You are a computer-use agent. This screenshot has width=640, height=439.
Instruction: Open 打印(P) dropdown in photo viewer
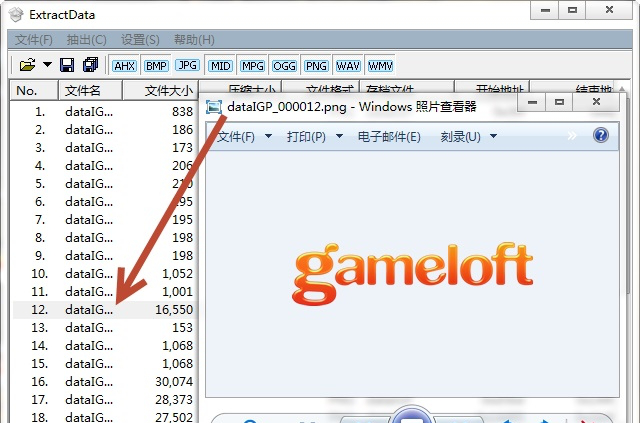(314, 136)
